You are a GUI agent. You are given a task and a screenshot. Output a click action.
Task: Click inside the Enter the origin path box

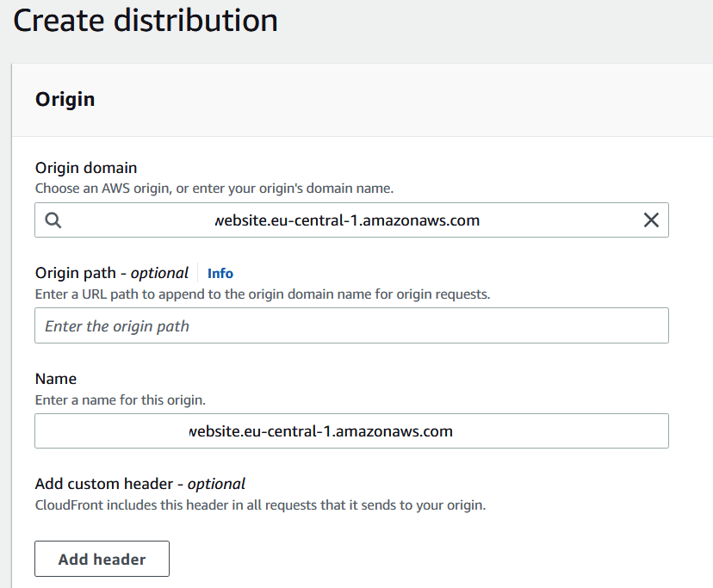tap(344, 325)
